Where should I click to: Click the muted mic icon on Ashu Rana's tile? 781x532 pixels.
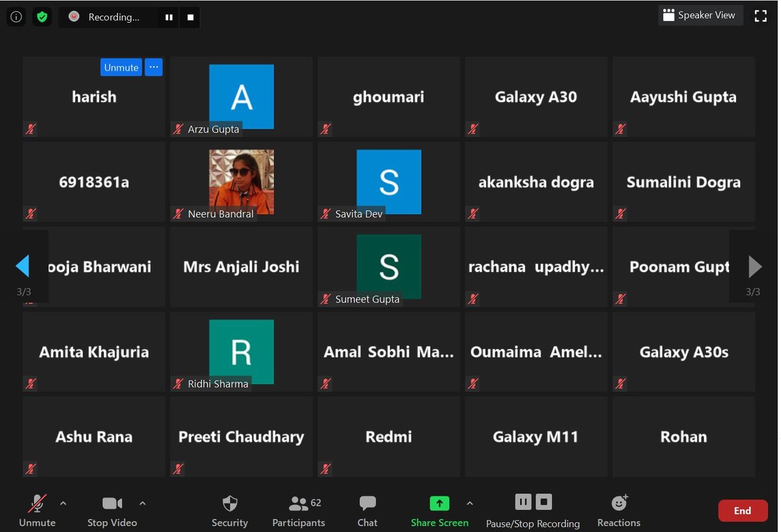click(x=31, y=468)
